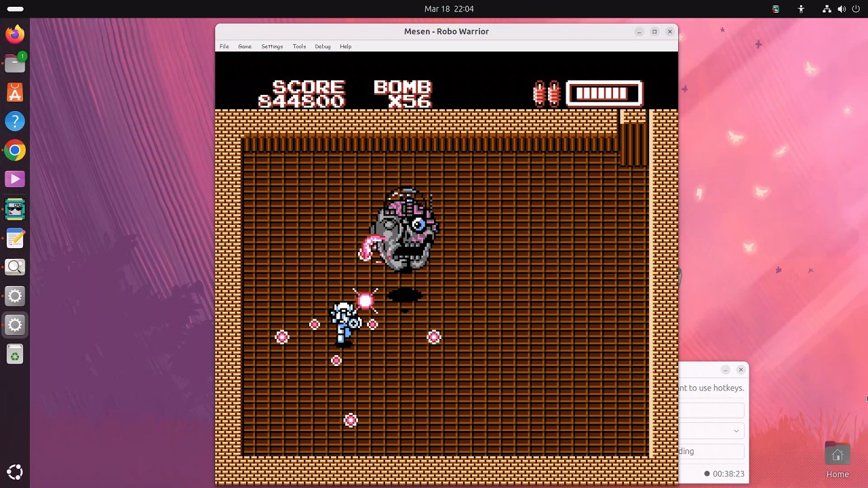Click the CPU chip dock icon

click(15, 209)
